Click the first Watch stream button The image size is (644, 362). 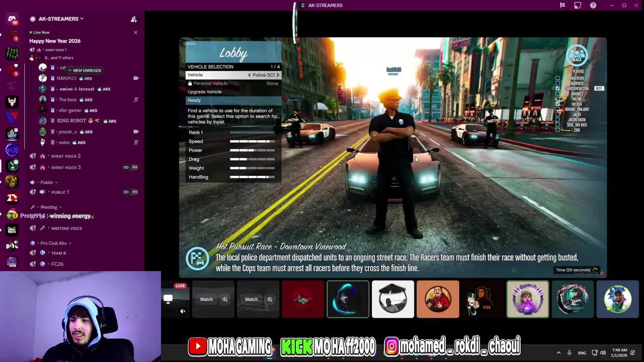[x=206, y=300]
